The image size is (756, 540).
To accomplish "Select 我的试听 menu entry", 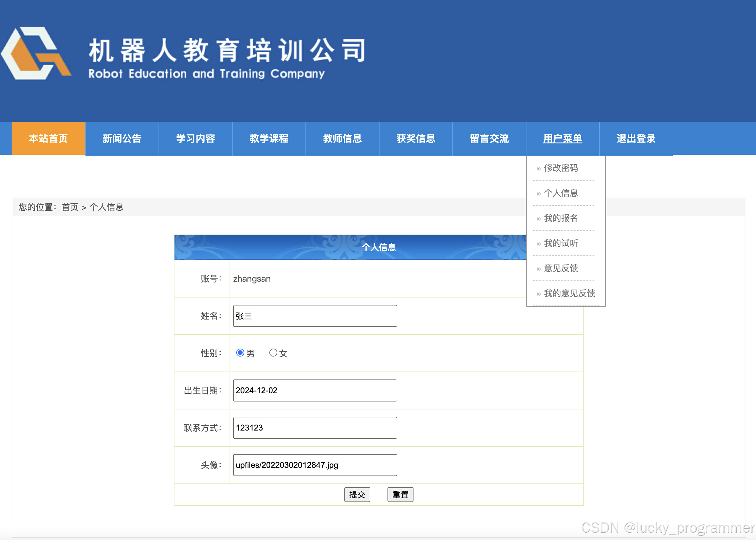I will pos(561,243).
